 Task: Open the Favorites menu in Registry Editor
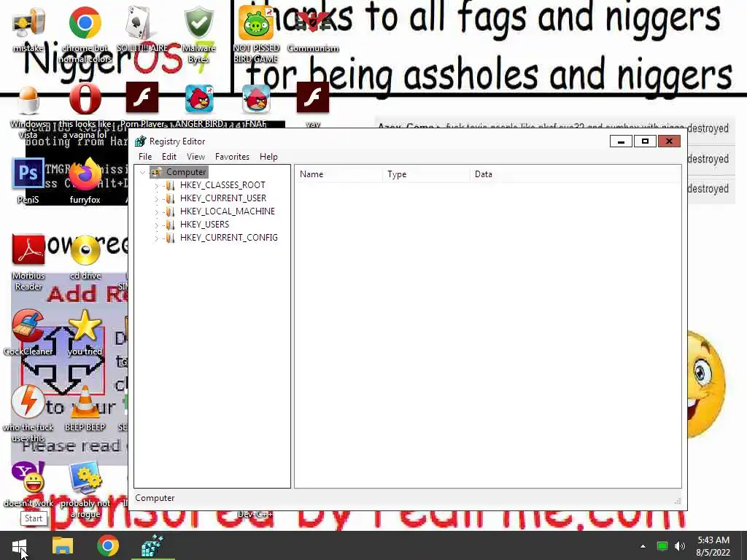click(x=232, y=157)
